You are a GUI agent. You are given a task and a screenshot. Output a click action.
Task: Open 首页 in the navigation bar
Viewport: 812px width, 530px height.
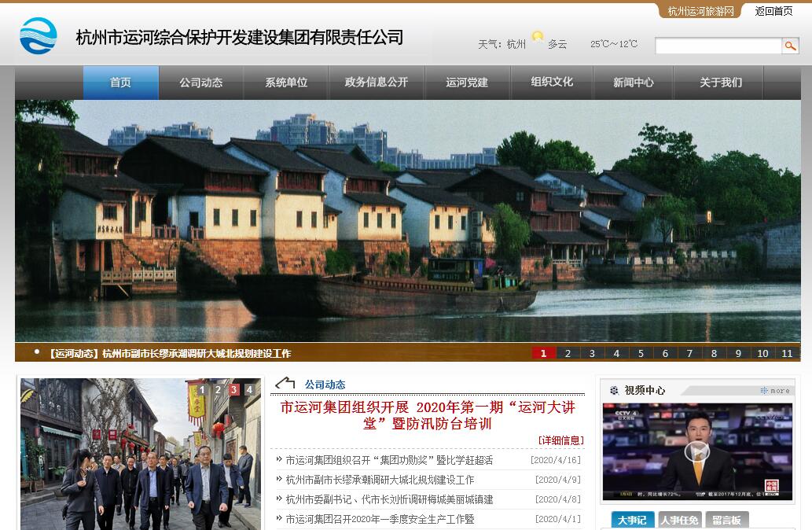(x=121, y=83)
